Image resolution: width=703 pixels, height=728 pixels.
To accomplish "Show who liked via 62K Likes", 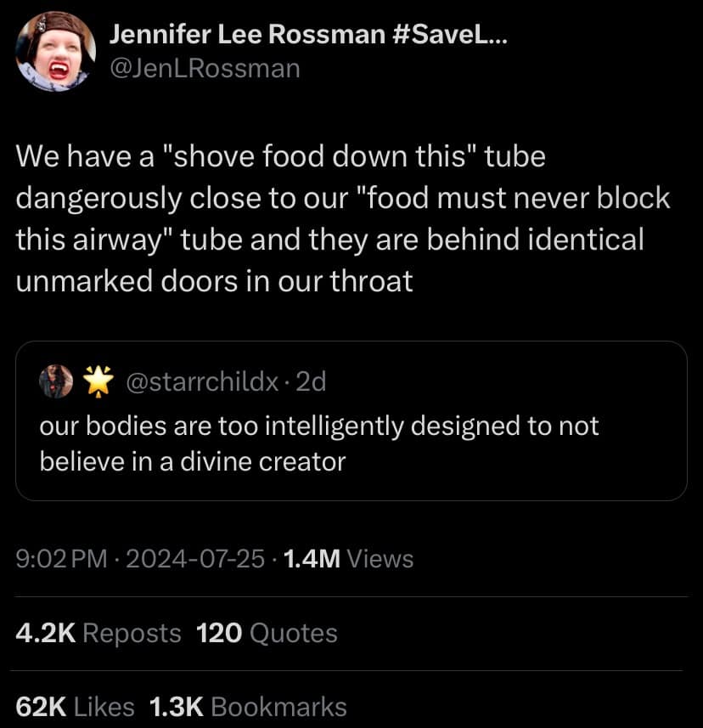I will [x=75, y=707].
